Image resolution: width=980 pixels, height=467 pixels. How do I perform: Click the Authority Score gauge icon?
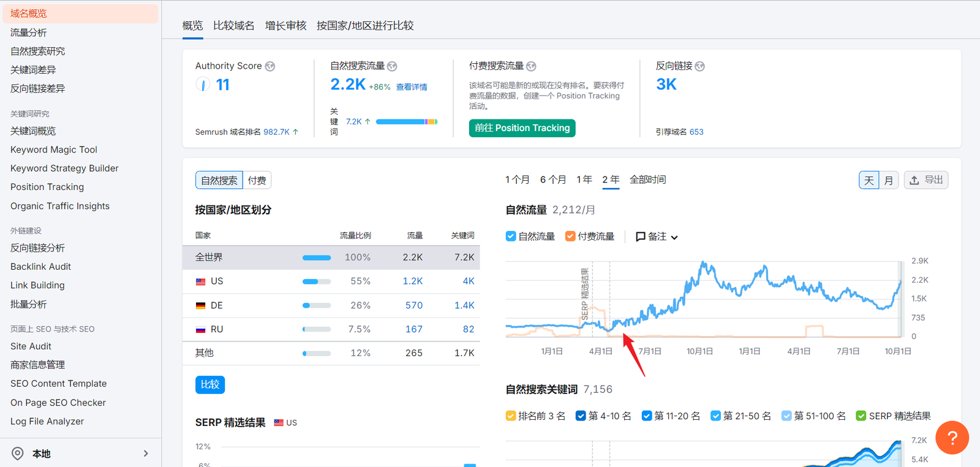(203, 85)
